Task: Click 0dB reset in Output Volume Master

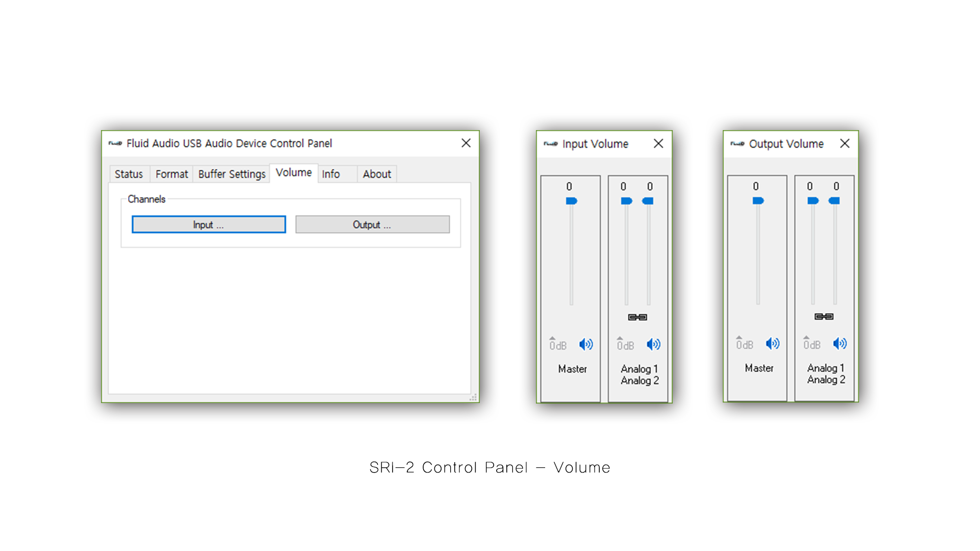Action: [x=744, y=344]
